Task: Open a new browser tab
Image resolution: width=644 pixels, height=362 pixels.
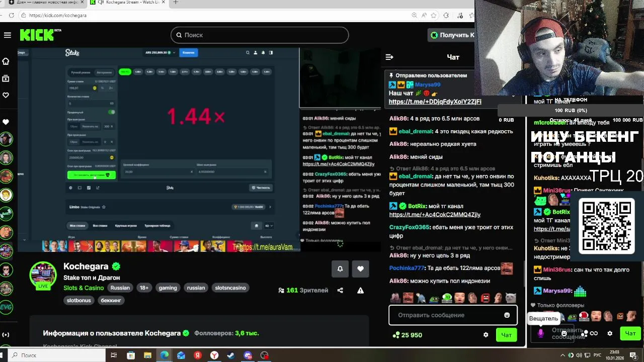Action: click(176, 3)
